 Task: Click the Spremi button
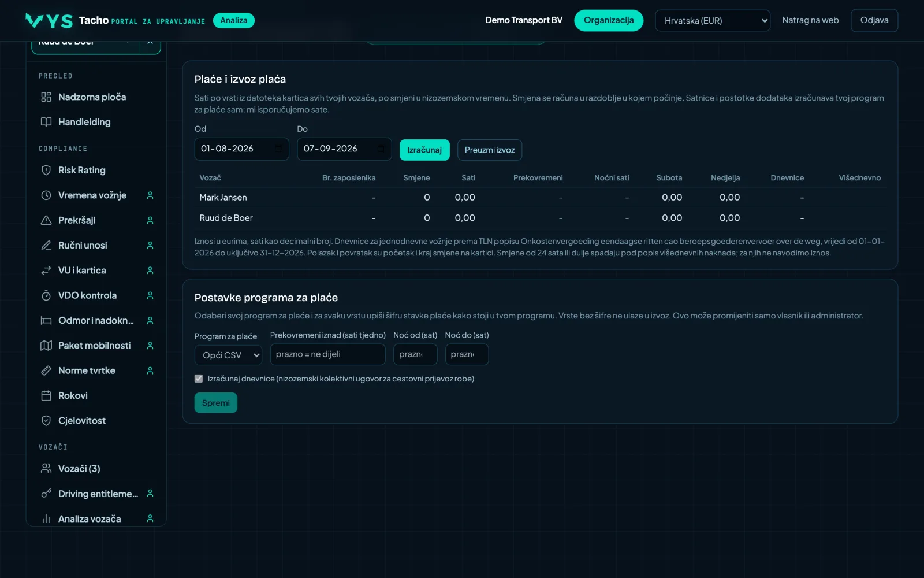(216, 403)
